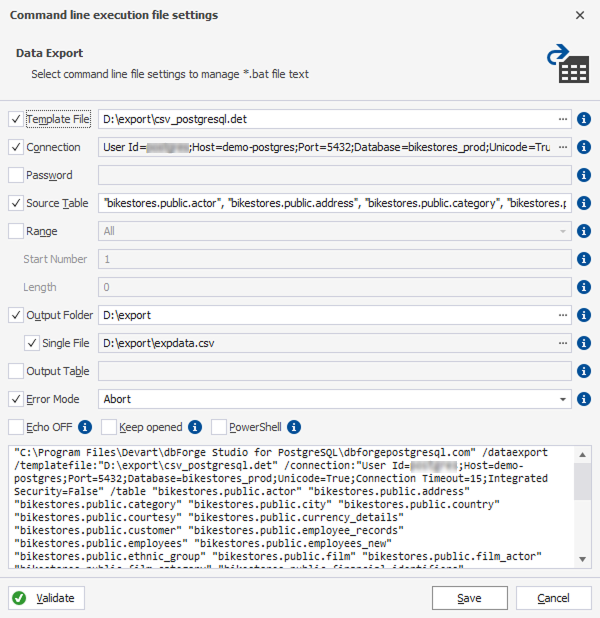Click the Length field
This screenshot has width=600, height=618.
coord(335,287)
